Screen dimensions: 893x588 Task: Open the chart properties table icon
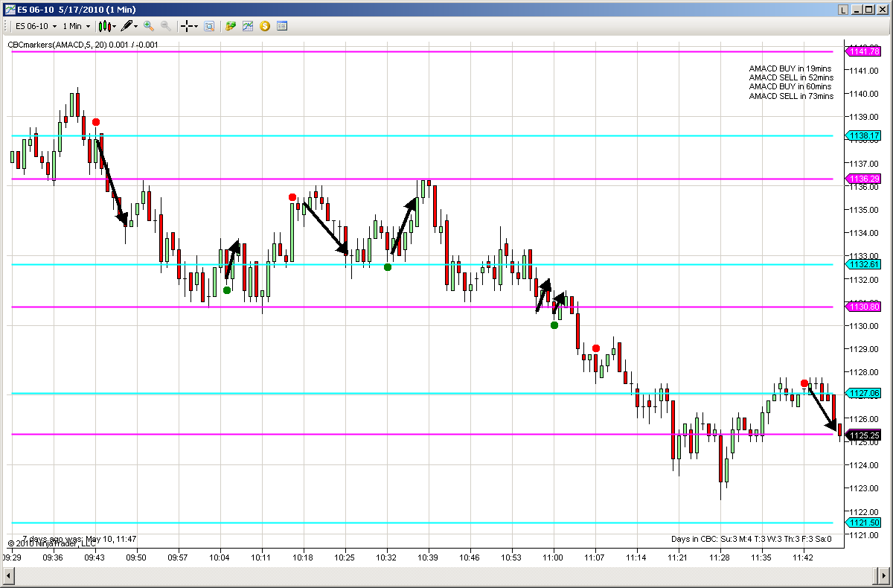coord(282,26)
